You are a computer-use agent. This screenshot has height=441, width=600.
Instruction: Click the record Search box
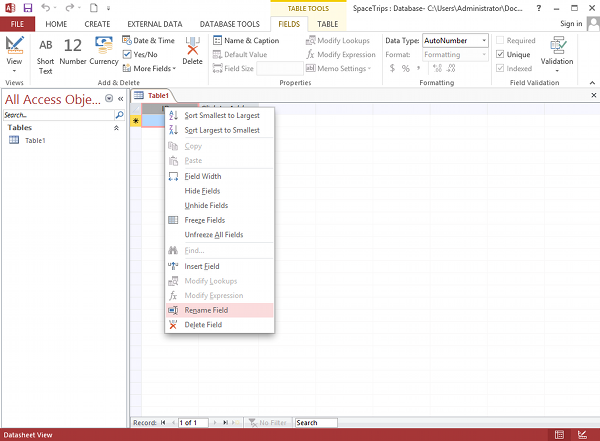[316, 422]
